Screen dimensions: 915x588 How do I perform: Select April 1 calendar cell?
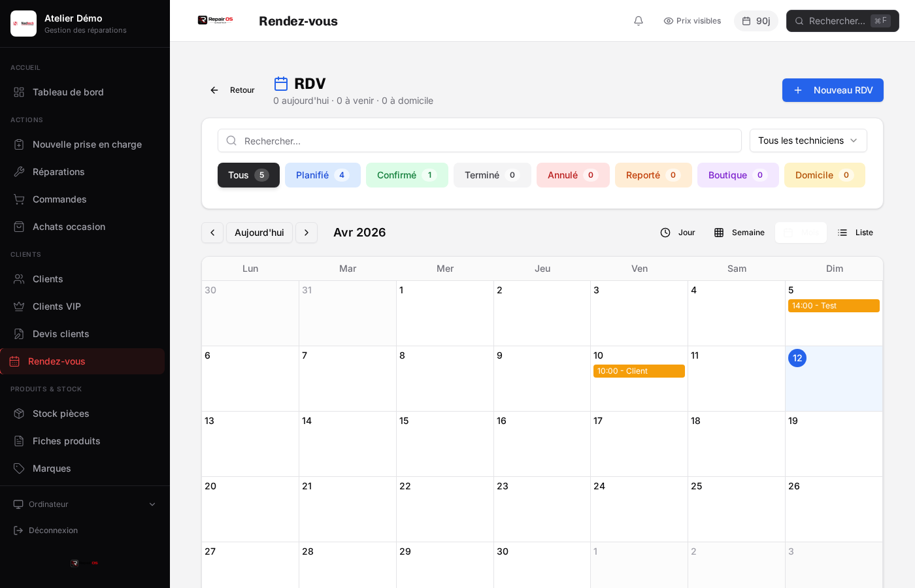[x=445, y=314]
